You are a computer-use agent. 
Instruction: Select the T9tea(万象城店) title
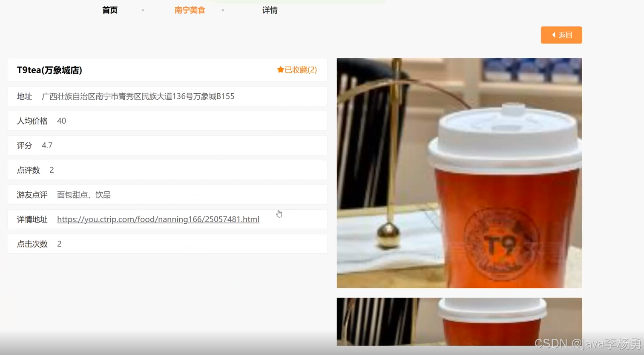(49, 70)
